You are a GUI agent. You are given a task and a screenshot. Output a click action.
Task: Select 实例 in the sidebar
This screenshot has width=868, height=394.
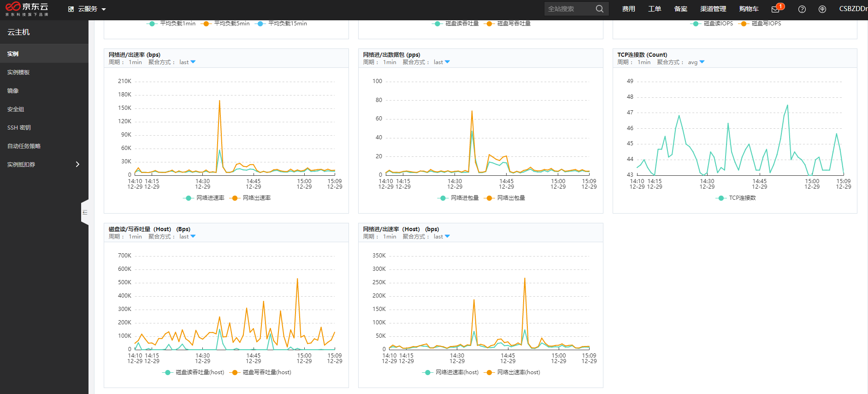[x=44, y=54]
